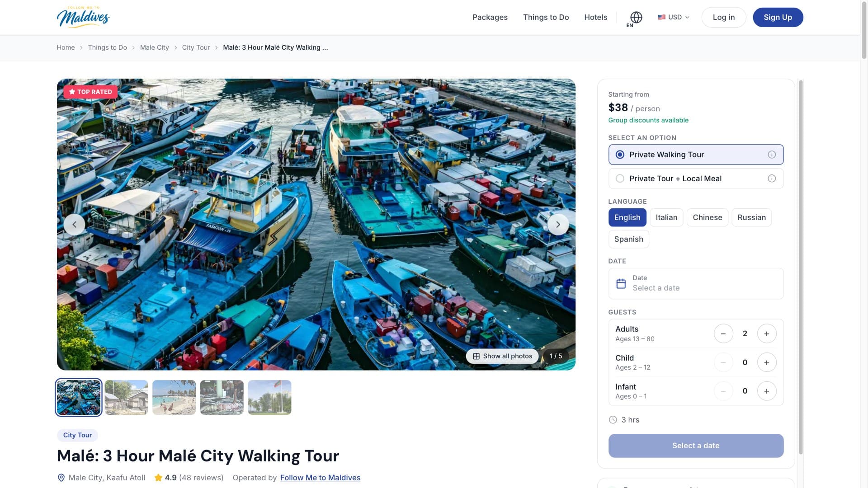Click the calendar icon in Date field
The height and width of the screenshot is (488, 868).
[x=621, y=283]
